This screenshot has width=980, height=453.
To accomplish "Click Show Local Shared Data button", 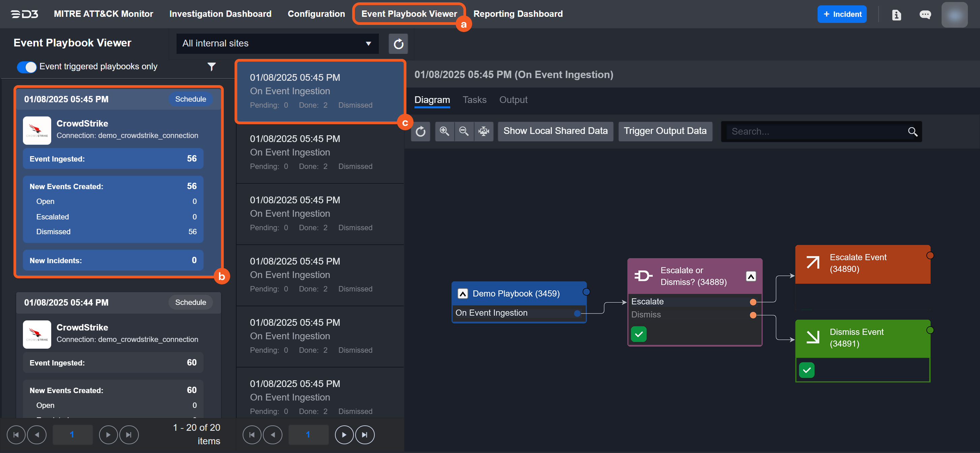I will point(555,131).
